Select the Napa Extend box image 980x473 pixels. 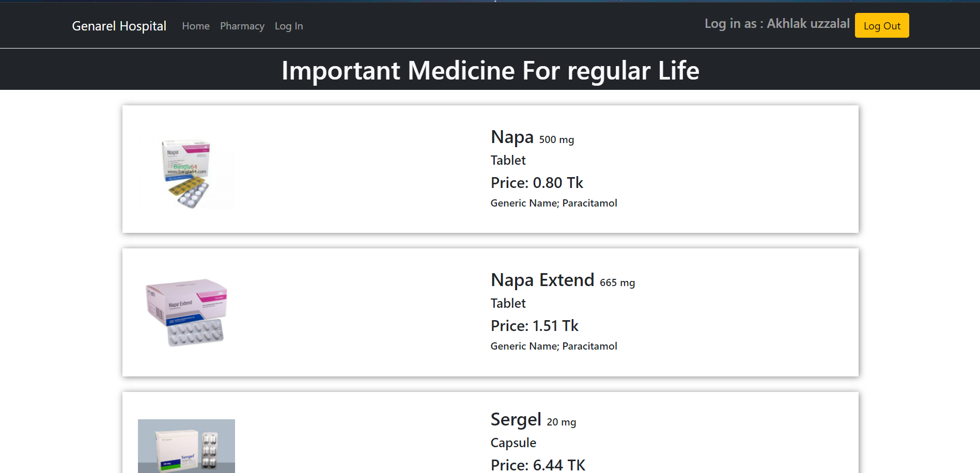click(186, 312)
